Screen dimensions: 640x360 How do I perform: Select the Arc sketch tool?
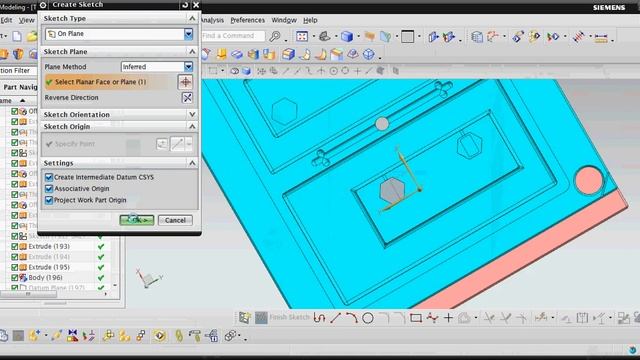[x=351, y=318]
